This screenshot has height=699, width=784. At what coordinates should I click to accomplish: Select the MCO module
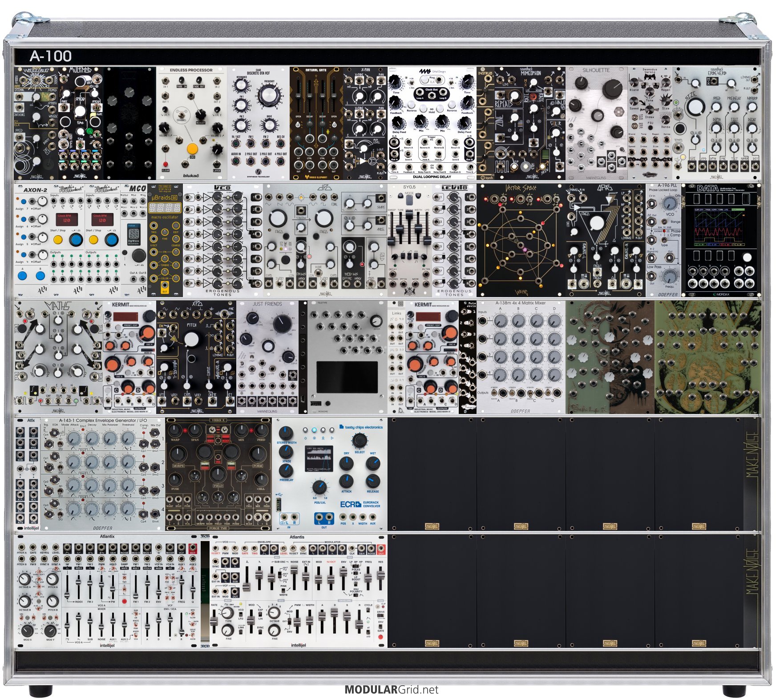click(134, 240)
